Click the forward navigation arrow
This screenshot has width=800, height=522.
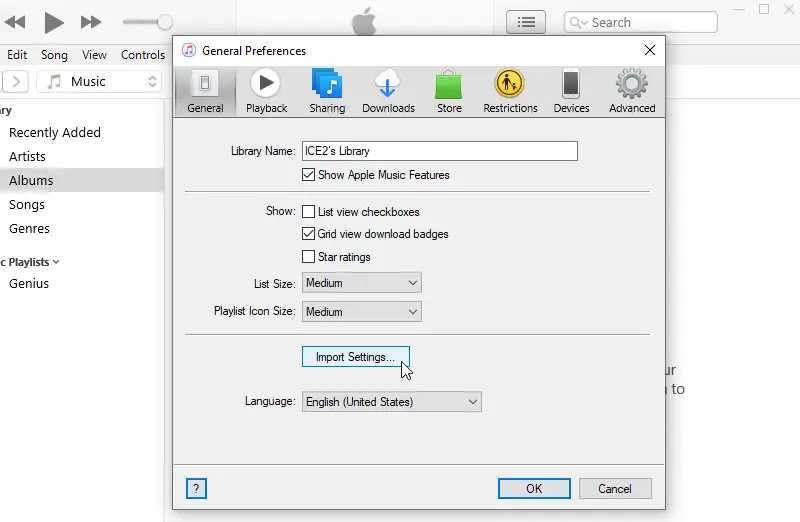click(x=16, y=82)
